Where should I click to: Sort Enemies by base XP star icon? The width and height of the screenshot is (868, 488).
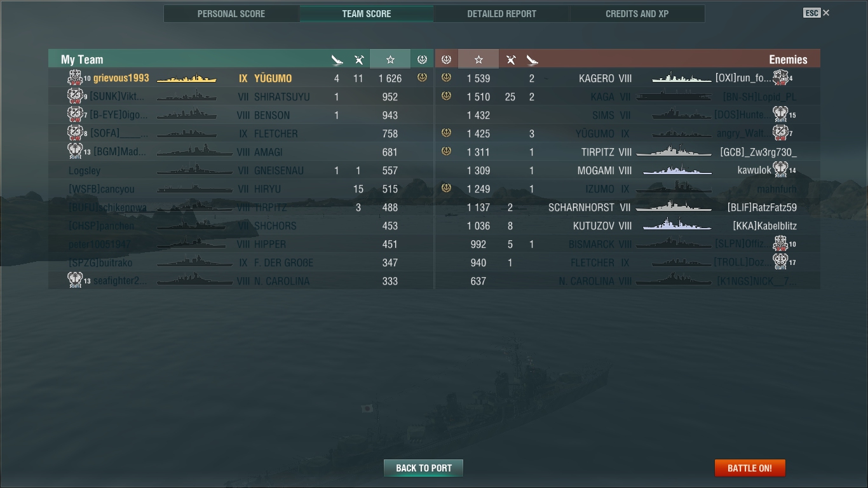click(x=478, y=59)
